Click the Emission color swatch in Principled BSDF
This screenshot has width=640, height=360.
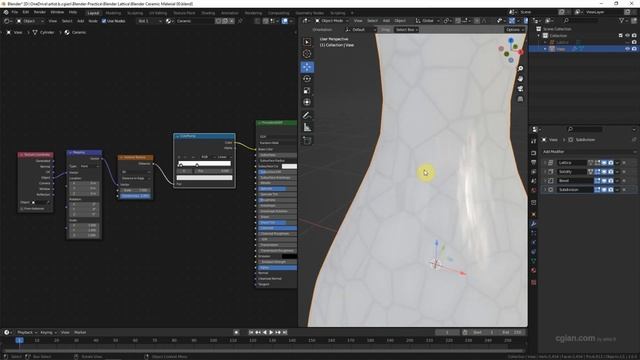(x=289, y=256)
